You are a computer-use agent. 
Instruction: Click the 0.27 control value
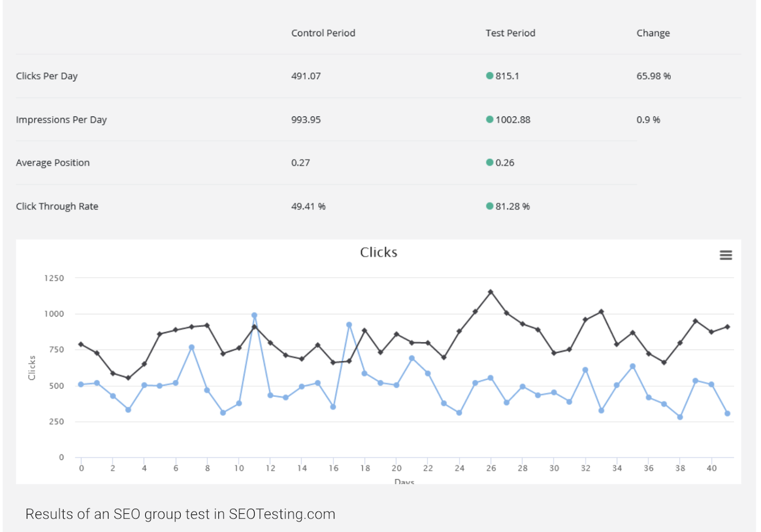[301, 163]
